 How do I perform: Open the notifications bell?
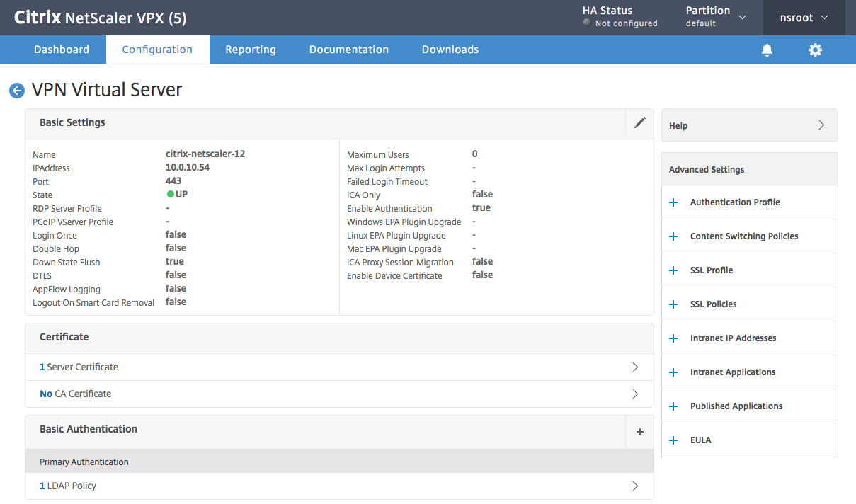click(x=767, y=50)
